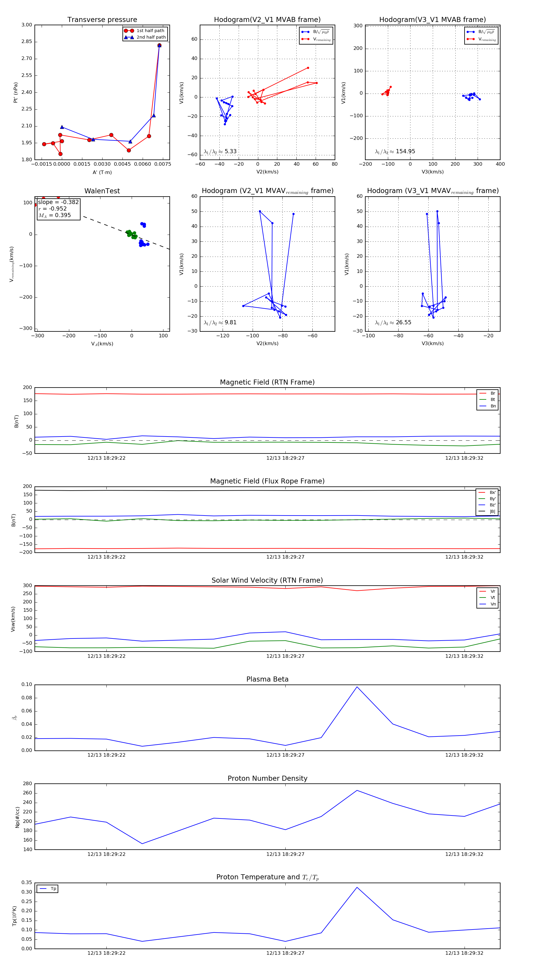Click the "B(nT)" y-axis label of Flux Rope plot

[x=14, y=520]
